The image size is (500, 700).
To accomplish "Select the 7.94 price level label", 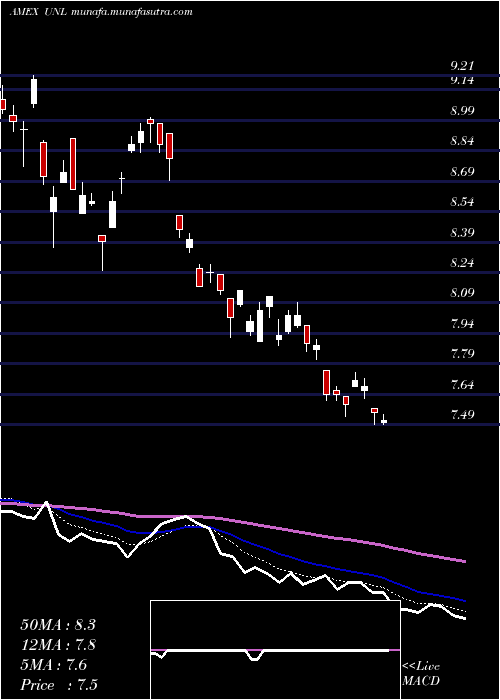I will pos(462,323).
